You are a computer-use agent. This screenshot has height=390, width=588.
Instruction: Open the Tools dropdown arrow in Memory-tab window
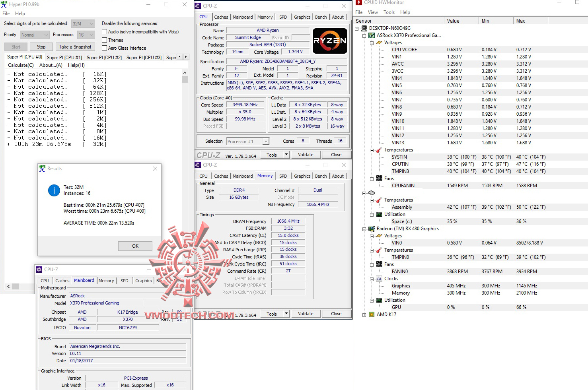(x=286, y=314)
